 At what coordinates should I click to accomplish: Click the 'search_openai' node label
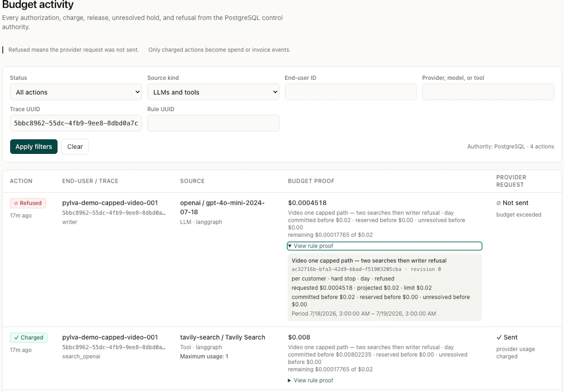(81, 356)
